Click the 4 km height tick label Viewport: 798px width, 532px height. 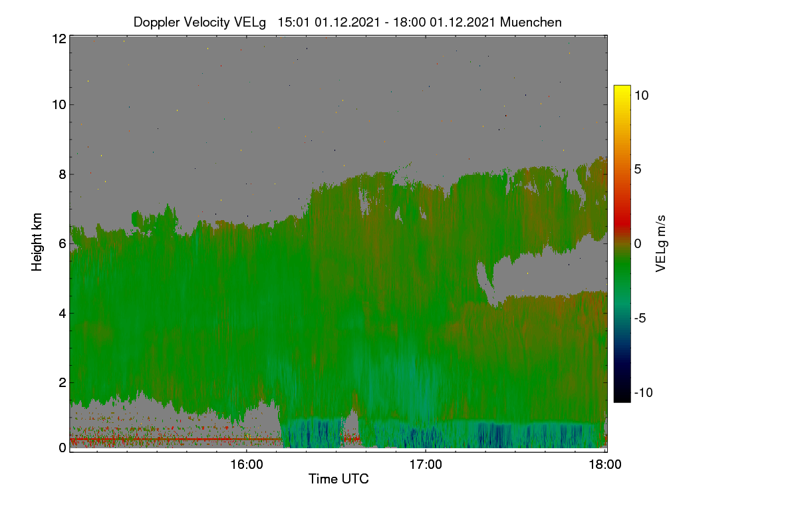coord(63,313)
